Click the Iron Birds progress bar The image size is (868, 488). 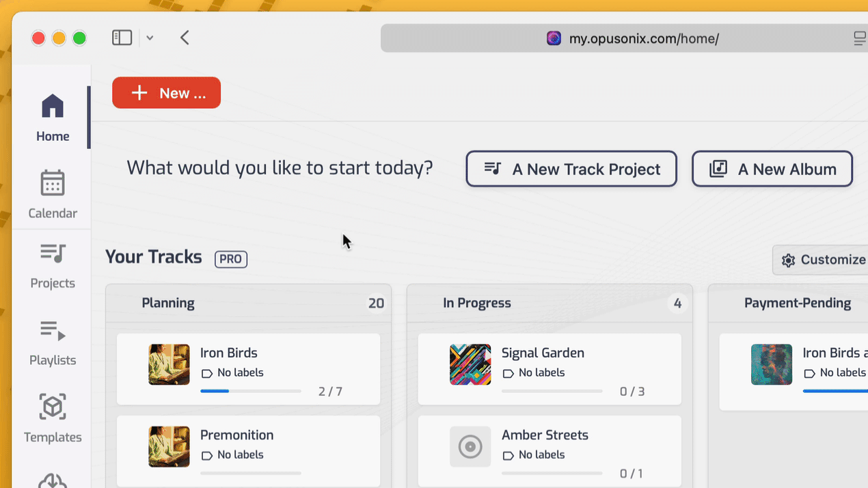(x=250, y=392)
